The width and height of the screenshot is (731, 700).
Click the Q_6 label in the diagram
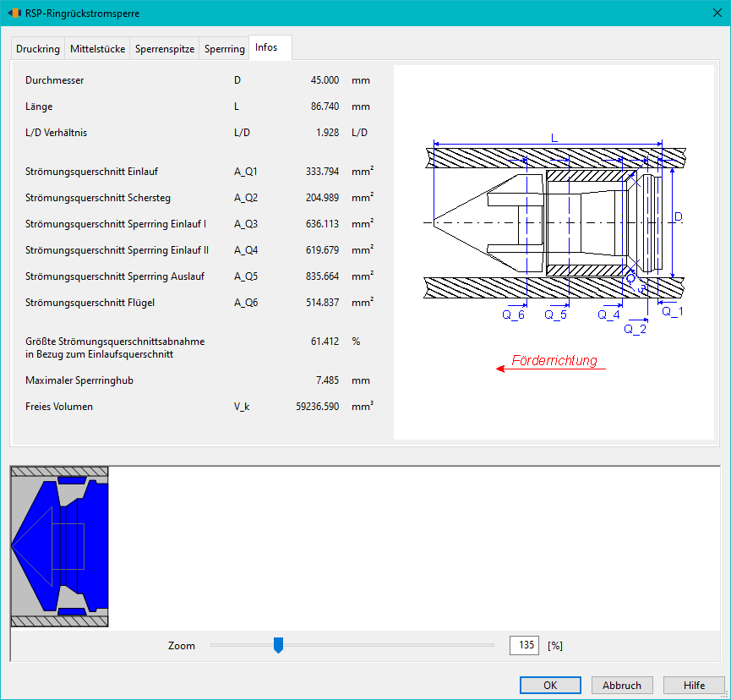click(x=513, y=314)
